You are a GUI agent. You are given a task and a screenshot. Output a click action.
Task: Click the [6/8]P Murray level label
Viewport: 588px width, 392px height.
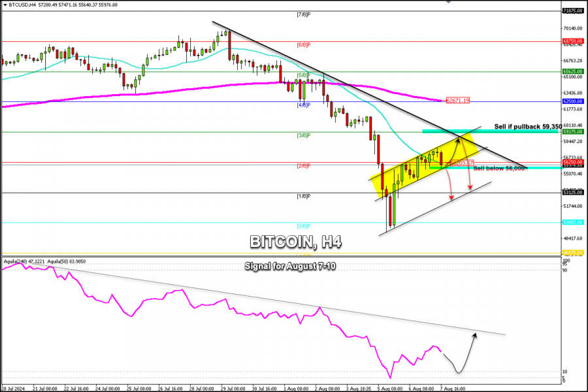303,44
